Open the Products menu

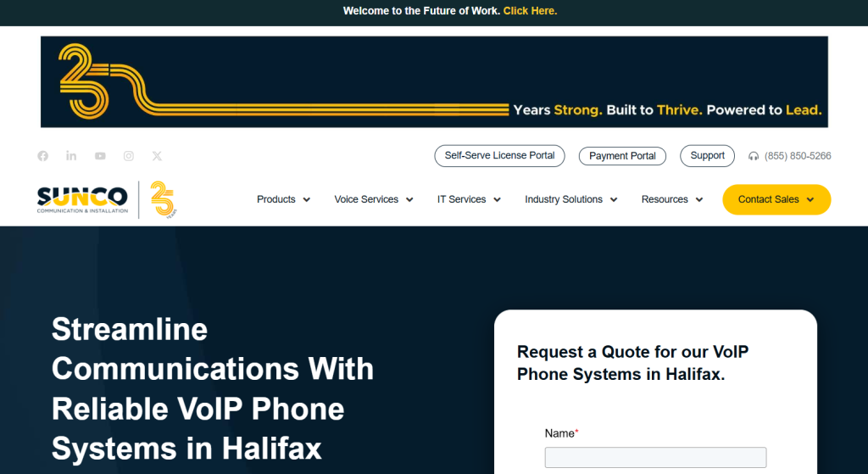pyautogui.click(x=276, y=199)
